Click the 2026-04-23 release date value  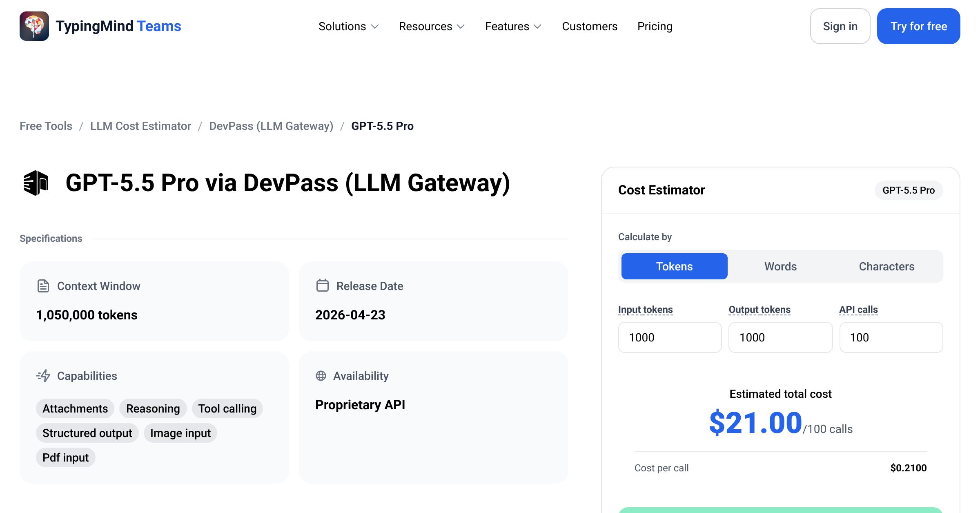350,315
